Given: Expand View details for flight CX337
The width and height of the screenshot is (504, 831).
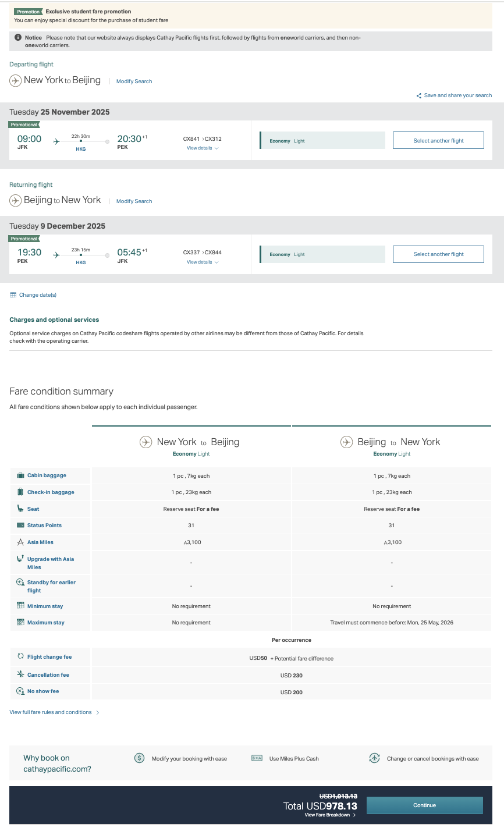Looking at the screenshot, I should 202,262.
